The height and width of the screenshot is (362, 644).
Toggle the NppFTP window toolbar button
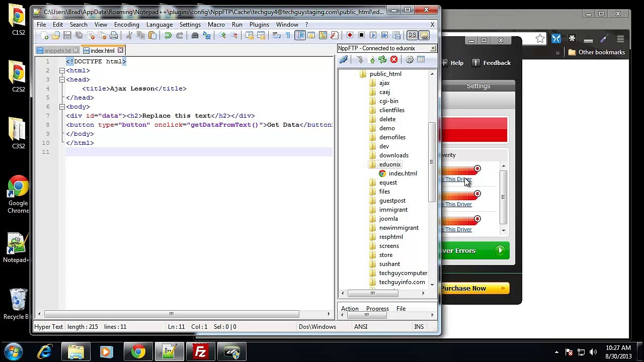424,35
